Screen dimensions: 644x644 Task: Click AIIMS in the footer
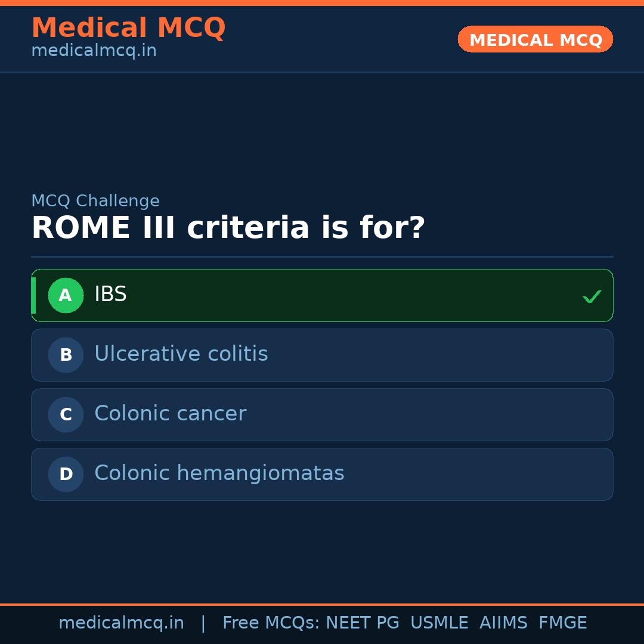click(503, 623)
